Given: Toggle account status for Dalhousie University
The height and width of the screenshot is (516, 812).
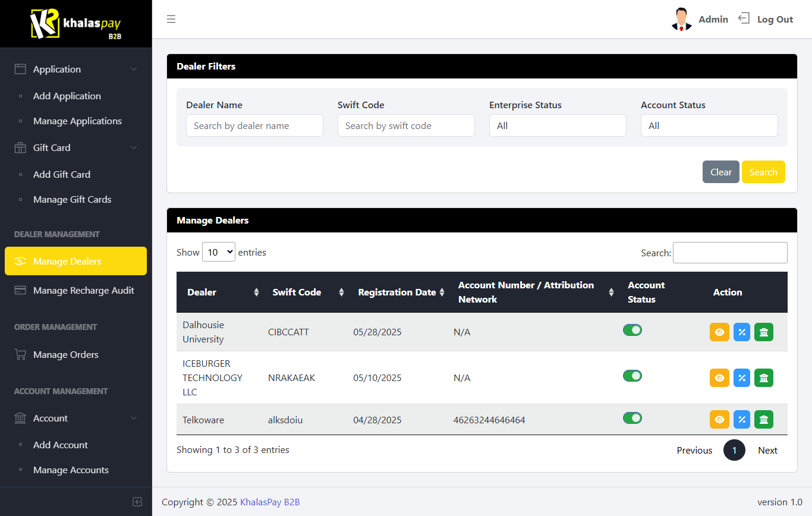Looking at the screenshot, I should [x=632, y=330].
